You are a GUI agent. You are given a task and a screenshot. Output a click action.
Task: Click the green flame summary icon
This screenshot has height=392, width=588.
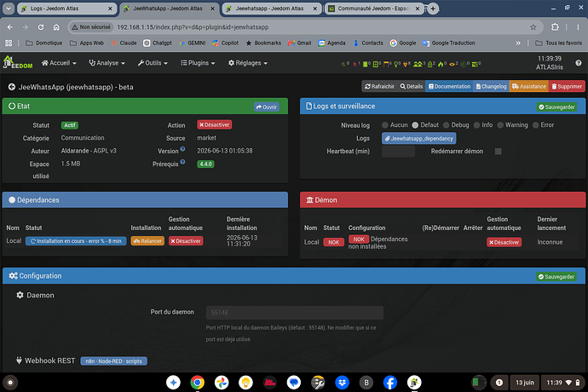tap(441, 64)
